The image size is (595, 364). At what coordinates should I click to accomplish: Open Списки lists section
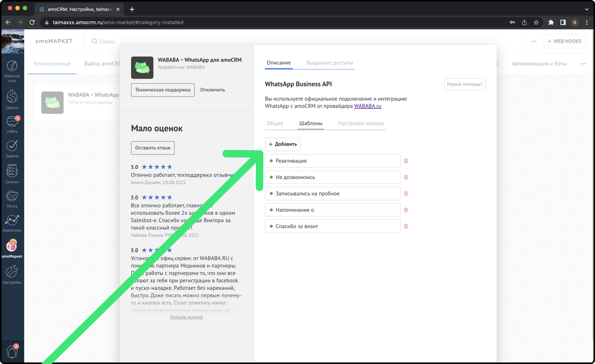12,174
